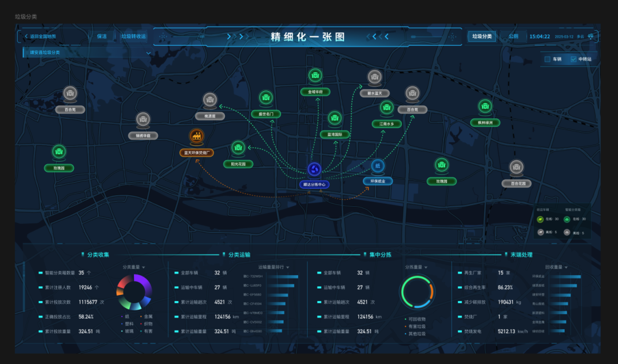Select the 蓝天环保焚烧厂 incinerator factory icon
The width and height of the screenshot is (618, 364).
coord(197,137)
